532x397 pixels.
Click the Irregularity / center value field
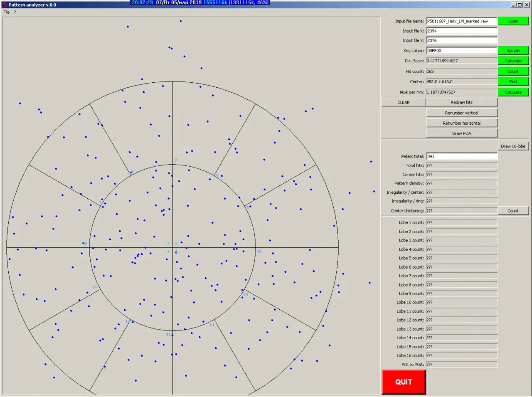[462, 192]
